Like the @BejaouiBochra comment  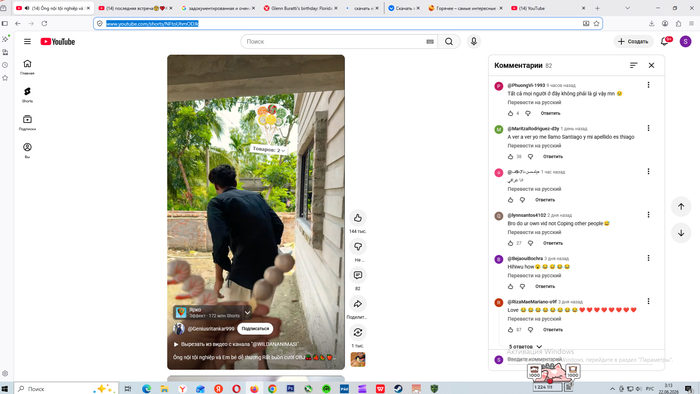coord(511,286)
